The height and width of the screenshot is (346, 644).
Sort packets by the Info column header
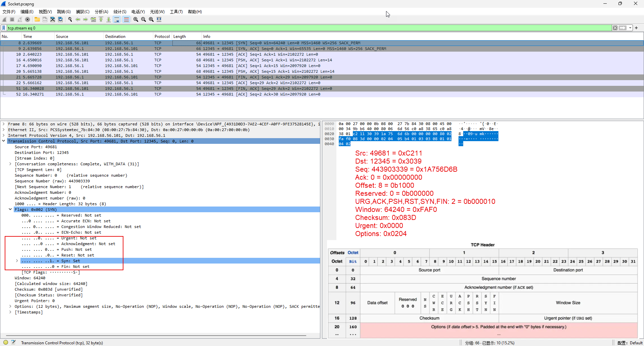(423, 37)
